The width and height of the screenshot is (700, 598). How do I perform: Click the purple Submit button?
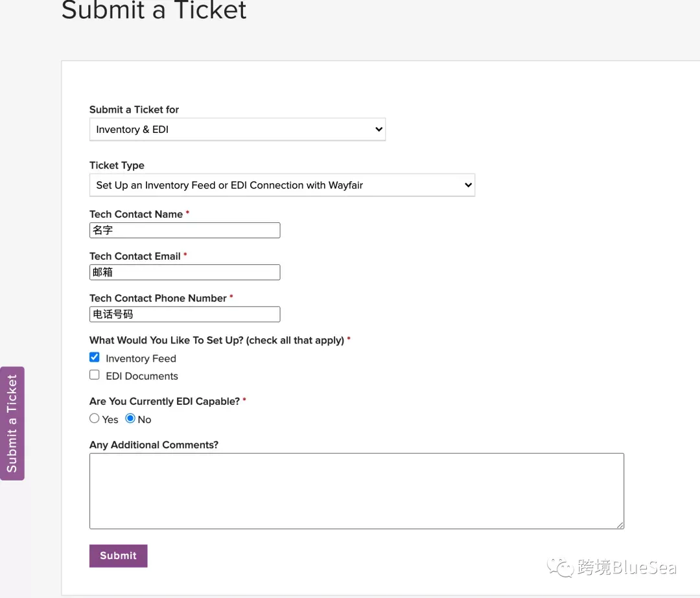[119, 556]
